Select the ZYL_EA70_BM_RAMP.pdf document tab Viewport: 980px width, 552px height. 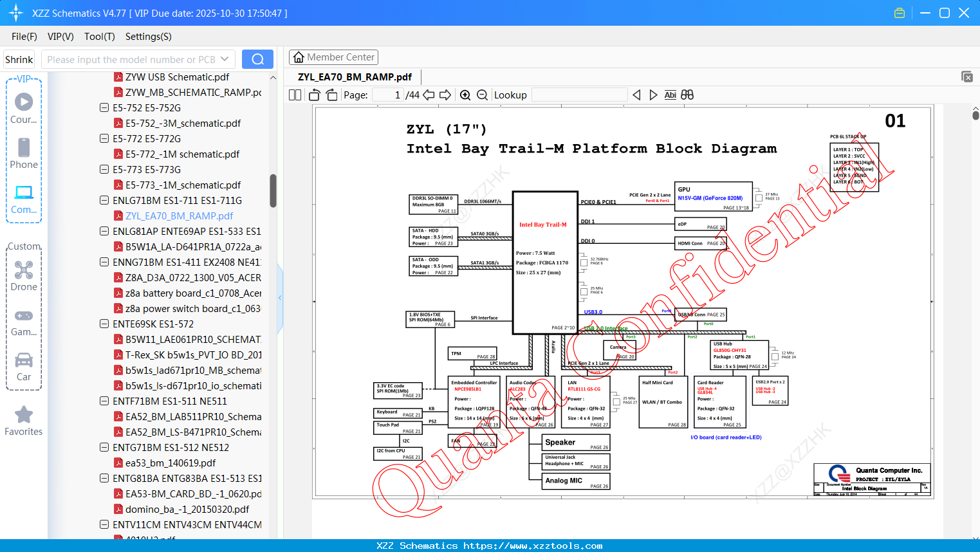tap(355, 77)
